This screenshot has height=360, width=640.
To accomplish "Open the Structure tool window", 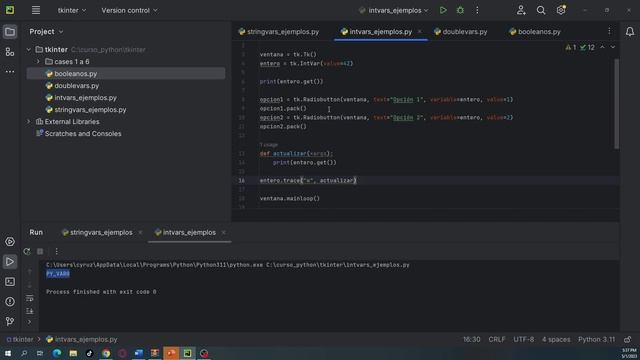I will pos(10,52).
